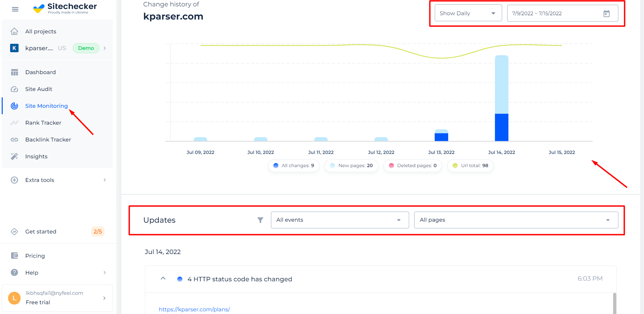Expand the account menu chevron
The height and width of the screenshot is (314, 644).
(104, 298)
